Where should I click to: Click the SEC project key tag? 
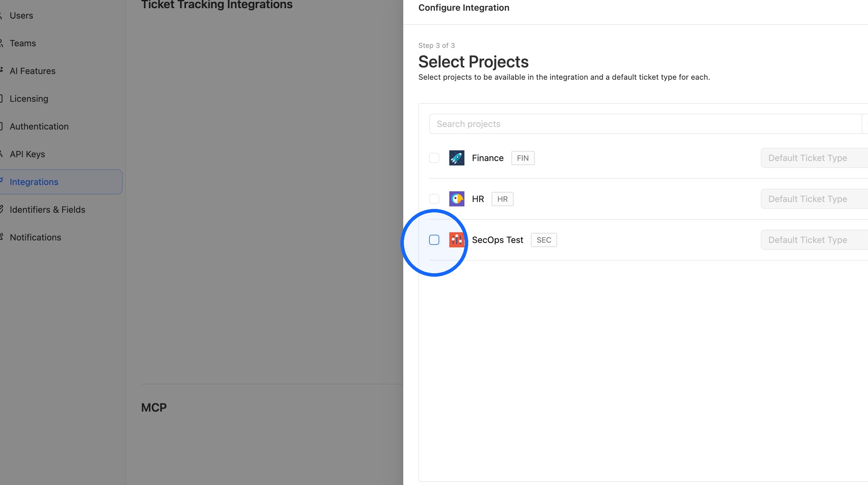(x=544, y=240)
